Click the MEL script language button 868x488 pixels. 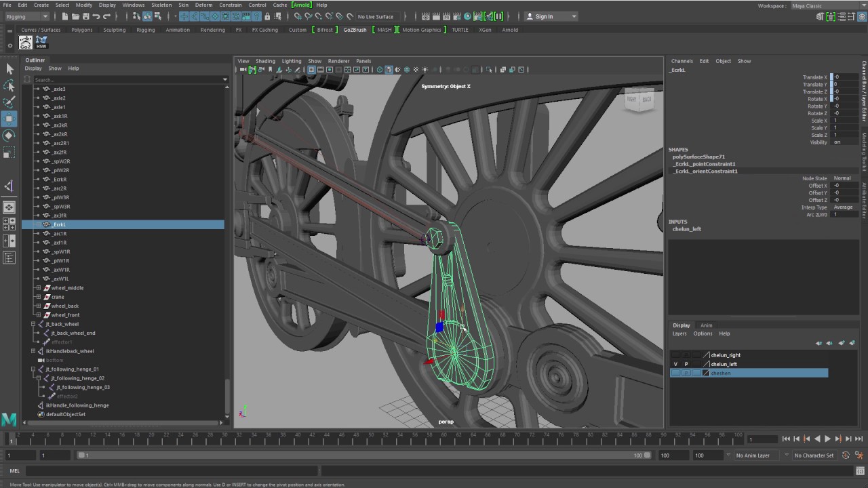coord(14,471)
